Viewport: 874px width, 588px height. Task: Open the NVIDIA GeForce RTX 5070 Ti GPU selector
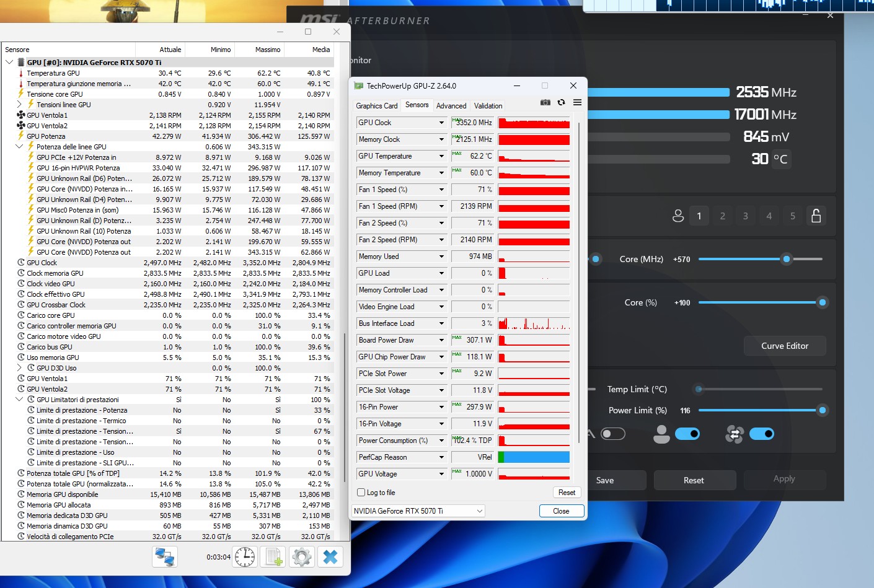(x=418, y=511)
